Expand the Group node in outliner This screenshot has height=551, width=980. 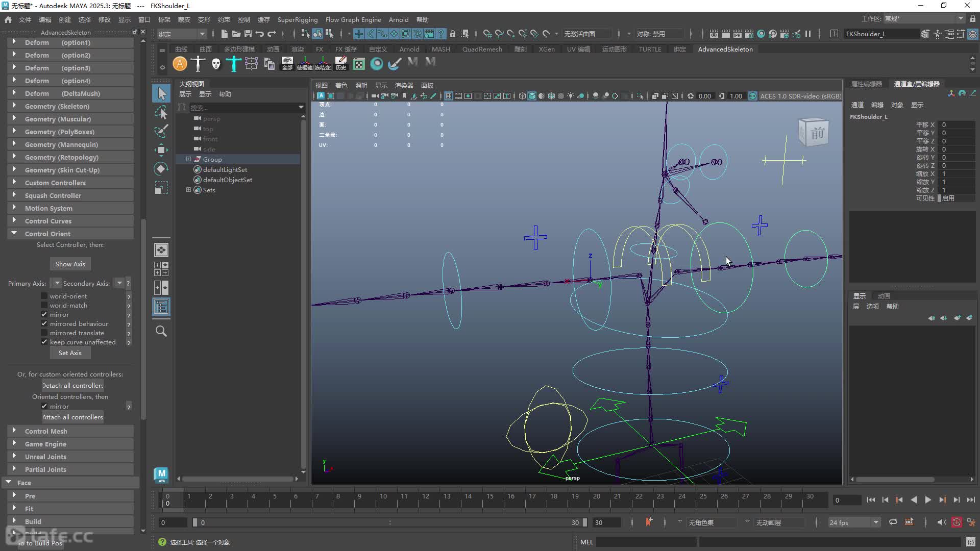[188, 159]
